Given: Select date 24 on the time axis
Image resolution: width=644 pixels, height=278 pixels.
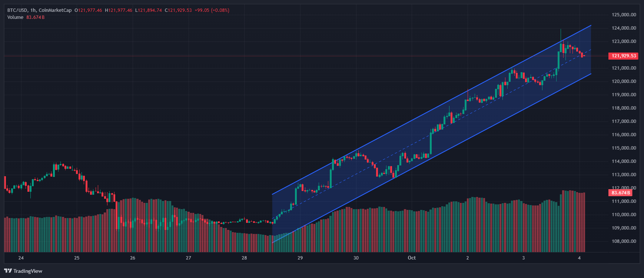Looking at the screenshot, I should point(21,258).
